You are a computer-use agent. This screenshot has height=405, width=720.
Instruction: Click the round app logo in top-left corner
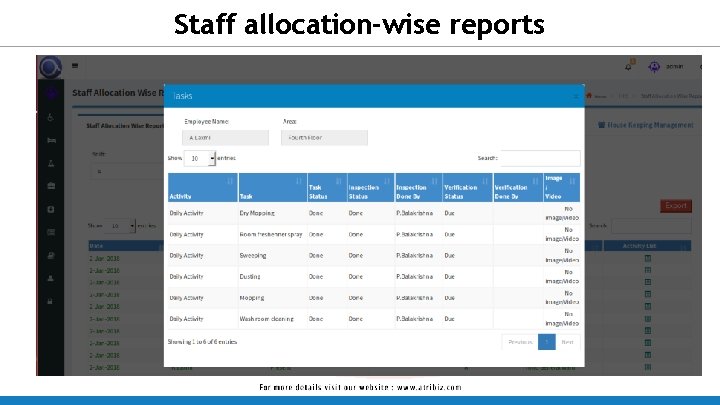click(50, 68)
